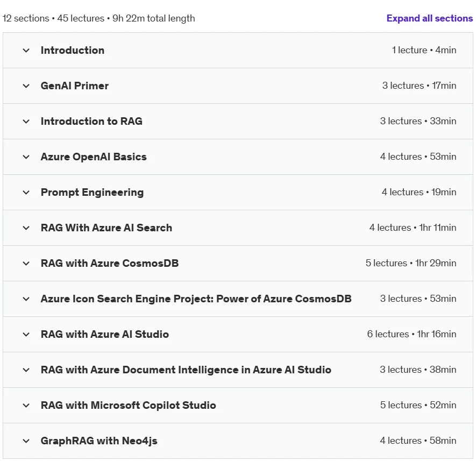Expand Introduction to RAG chevron
The image size is (476, 461).
pos(26,122)
